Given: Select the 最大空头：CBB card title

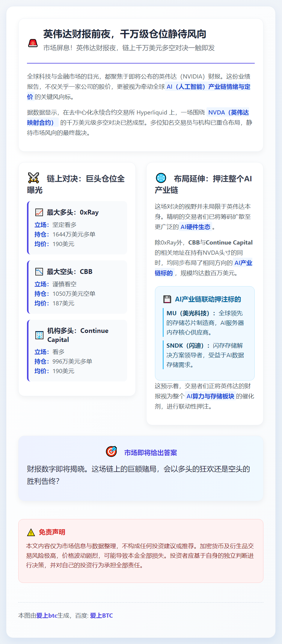Looking at the screenshot, I should coord(70,272).
